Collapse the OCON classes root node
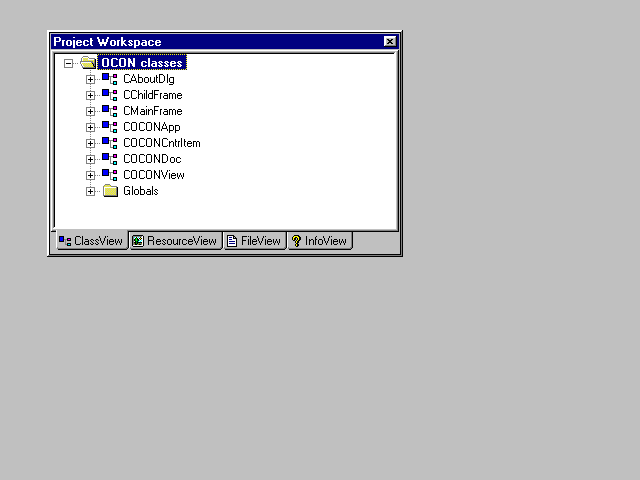The image size is (640, 480). click(x=69, y=63)
